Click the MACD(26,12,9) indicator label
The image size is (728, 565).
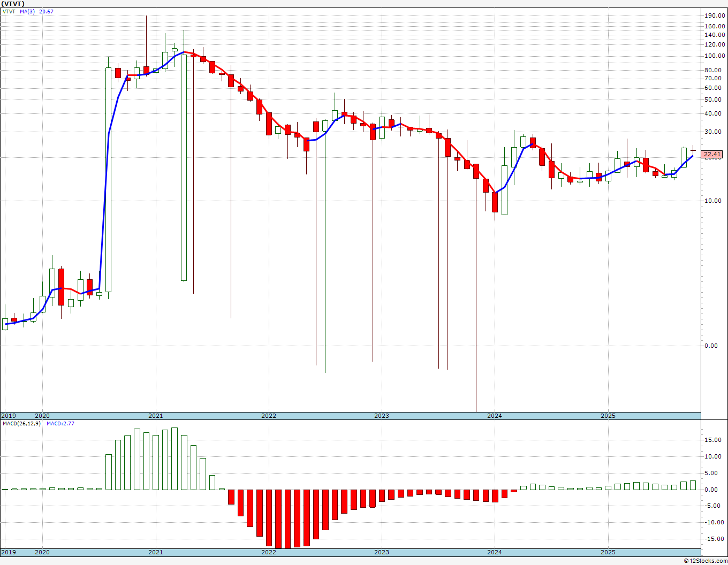click(x=21, y=424)
